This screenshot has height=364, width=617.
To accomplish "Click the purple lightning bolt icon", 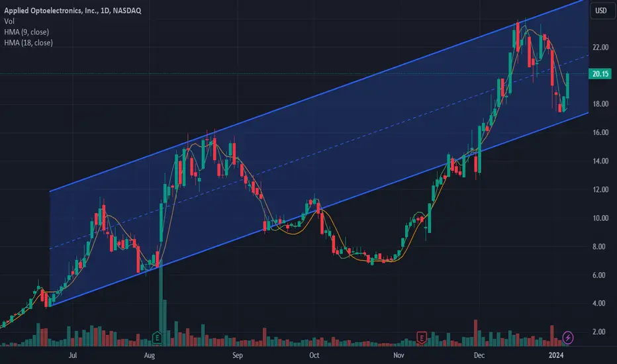I will pos(568,338).
